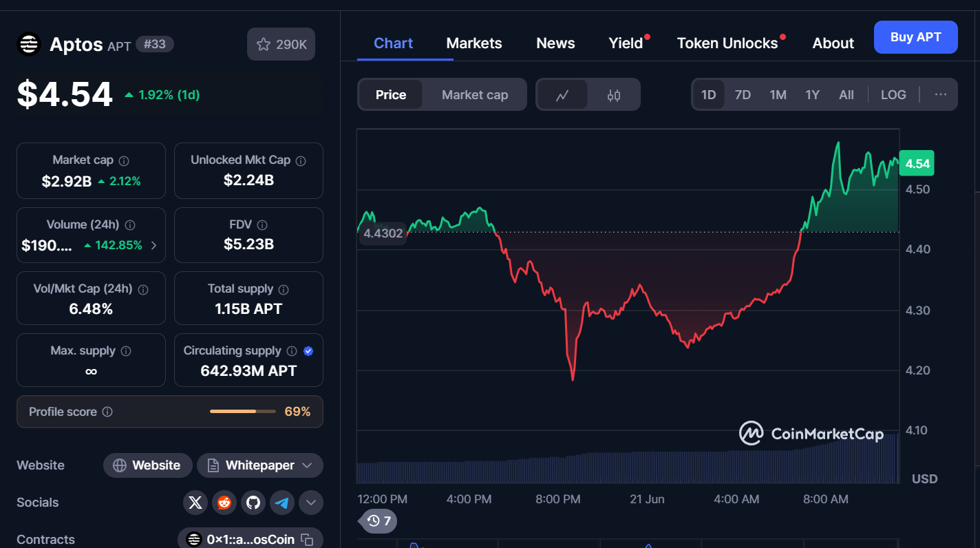Open the Markets tab
The image size is (980, 548).
[x=474, y=43]
